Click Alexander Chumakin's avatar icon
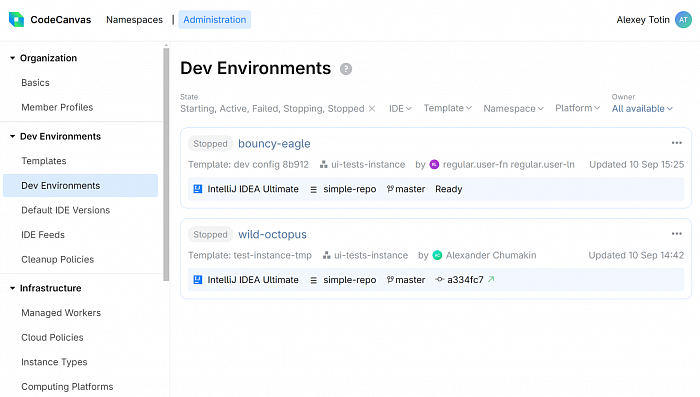Image resolution: width=700 pixels, height=397 pixels. tap(438, 255)
